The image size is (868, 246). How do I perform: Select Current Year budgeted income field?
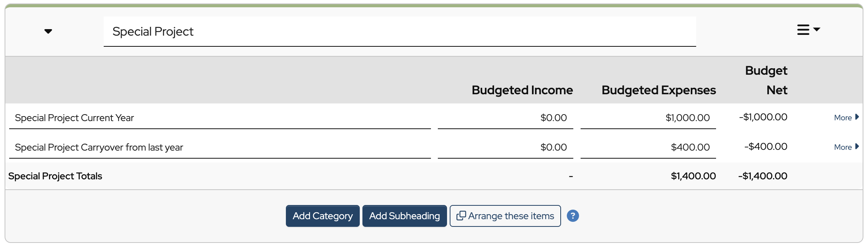coord(505,118)
